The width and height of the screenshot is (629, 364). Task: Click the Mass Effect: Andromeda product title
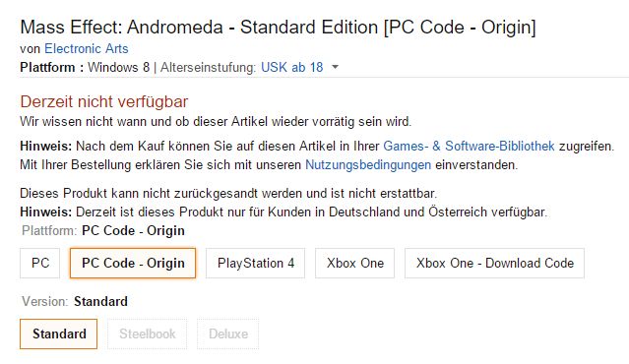click(x=278, y=28)
